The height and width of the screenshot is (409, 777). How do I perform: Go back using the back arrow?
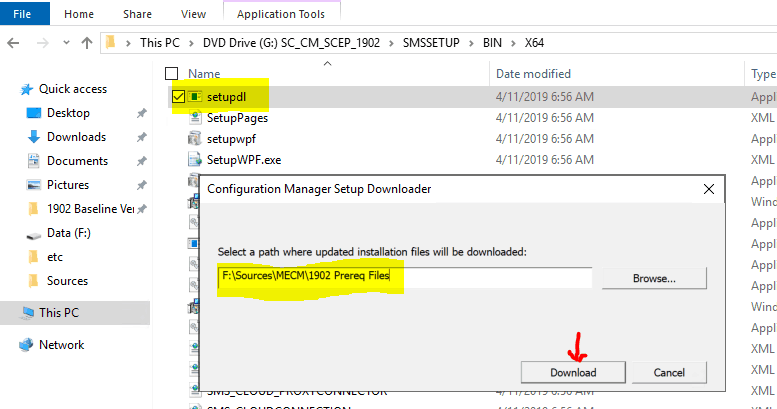point(13,43)
